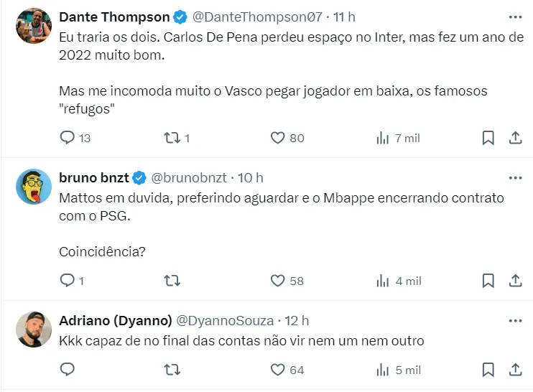This screenshot has width=533, height=392.
Task: Retweet Dante Thompson's post
Action: (172, 138)
